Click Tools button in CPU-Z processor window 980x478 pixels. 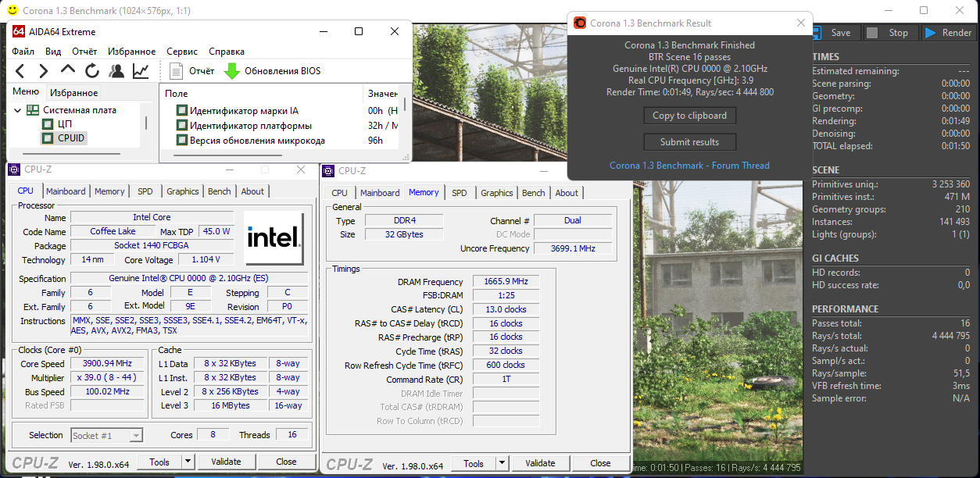(159, 462)
